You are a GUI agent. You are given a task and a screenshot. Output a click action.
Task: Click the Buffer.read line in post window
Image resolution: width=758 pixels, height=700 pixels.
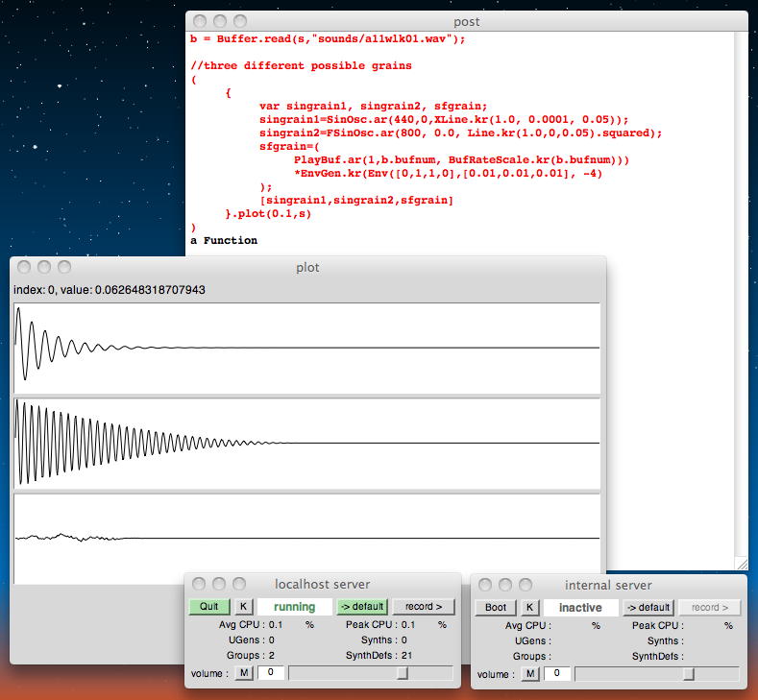click(x=328, y=38)
